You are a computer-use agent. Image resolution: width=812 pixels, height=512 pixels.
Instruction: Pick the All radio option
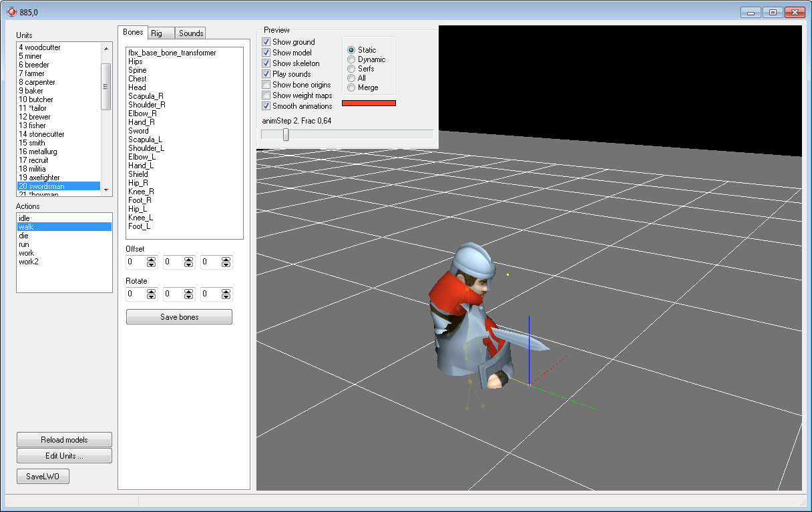tap(351, 78)
